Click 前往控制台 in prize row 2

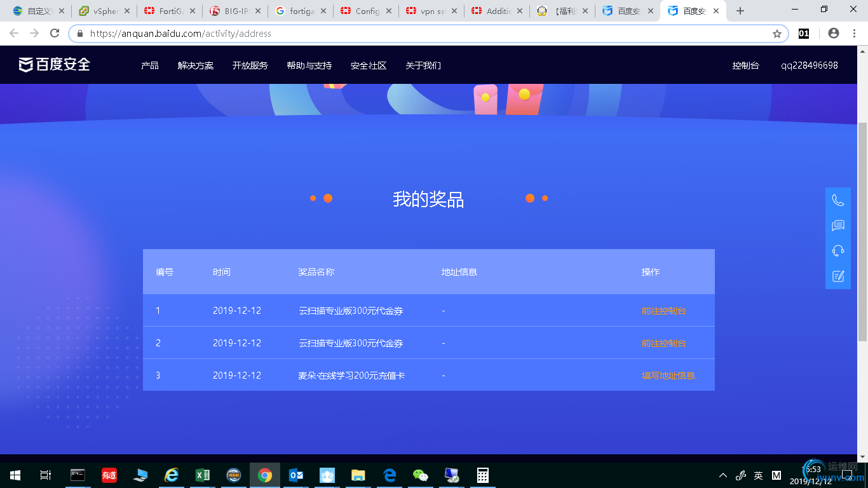coord(663,343)
